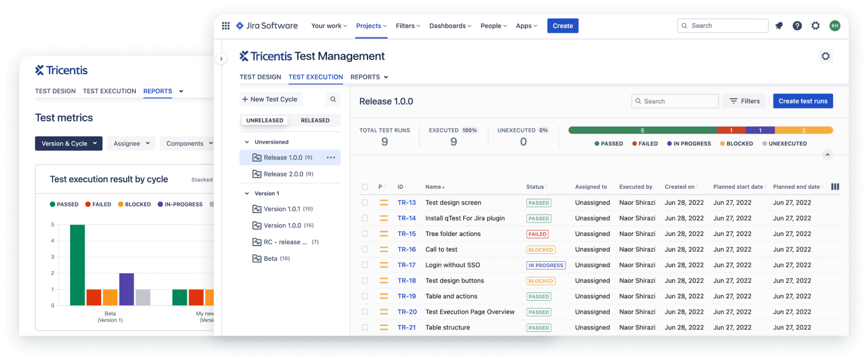Search test cycles using magnifier icon
Viewport: 868px width, 360px height.
(333, 99)
